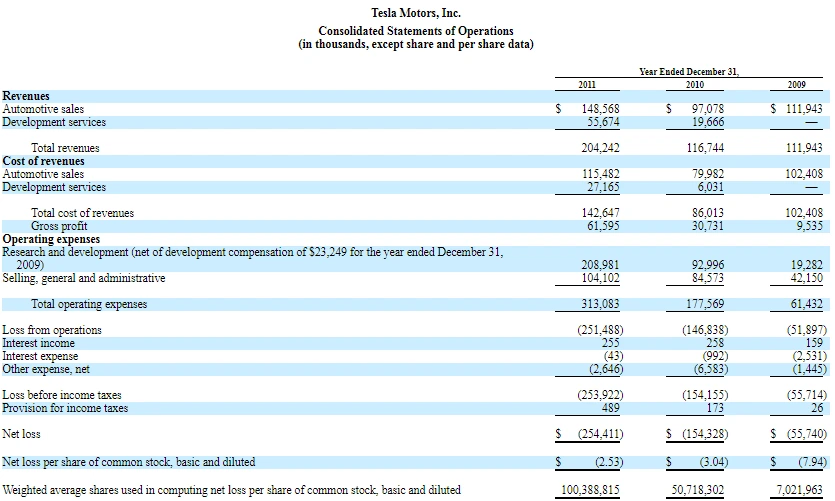This screenshot has height=501, width=835.
Task: Select 2011 total operating expenses 313,083
Action: (601, 304)
